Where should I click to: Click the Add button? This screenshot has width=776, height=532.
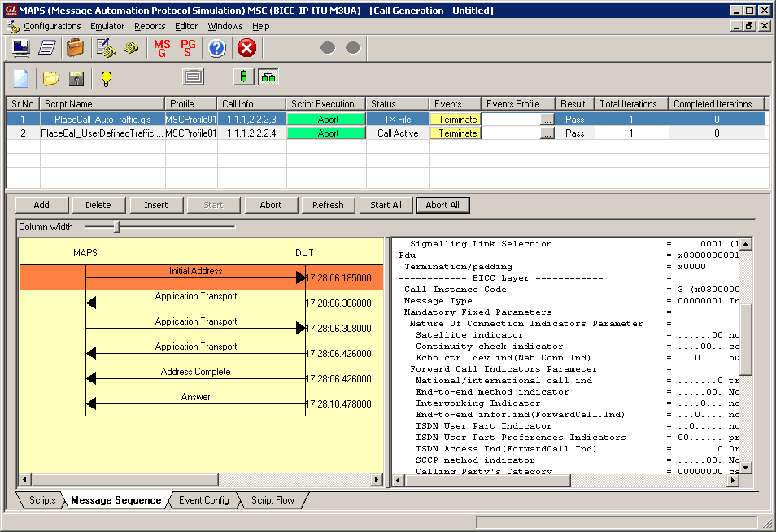pos(41,205)
